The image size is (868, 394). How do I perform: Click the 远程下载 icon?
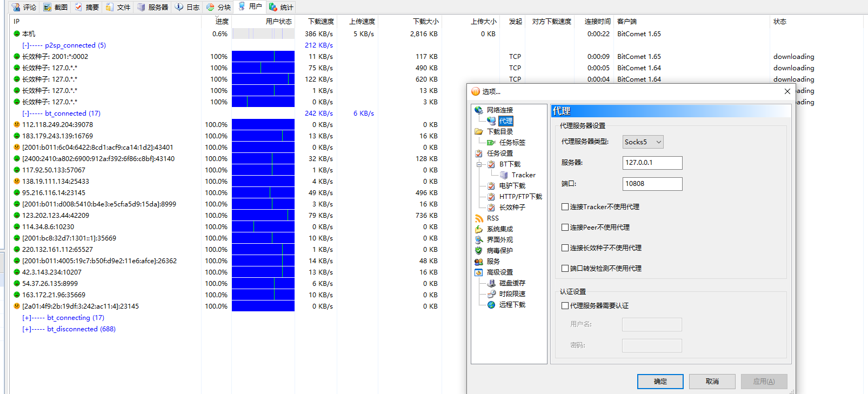[491, 305]
